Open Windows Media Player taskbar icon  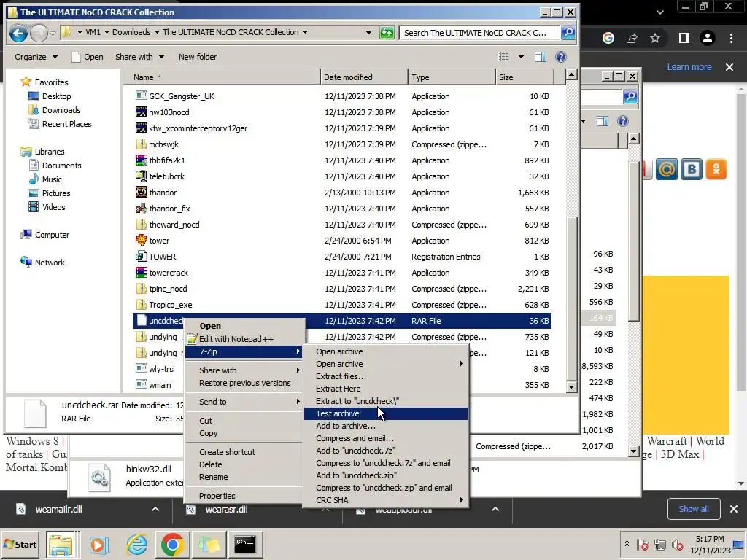pyautogui.click(x=98, y=544)
